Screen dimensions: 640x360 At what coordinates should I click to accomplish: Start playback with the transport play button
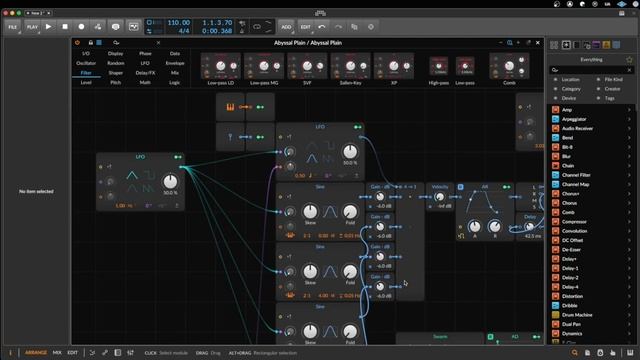[x=49, y=27]
